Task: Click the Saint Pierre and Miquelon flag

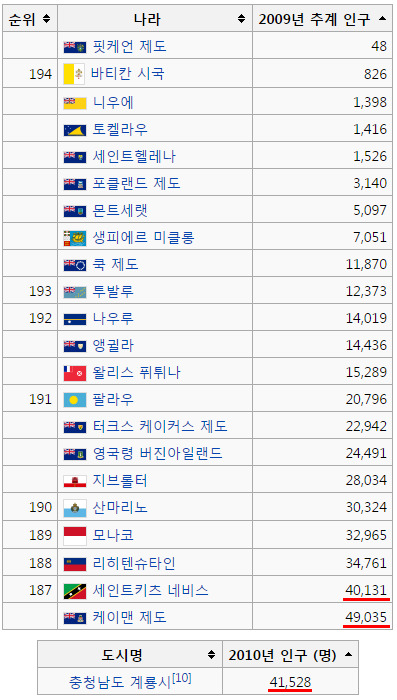Action: coord(75,238)
